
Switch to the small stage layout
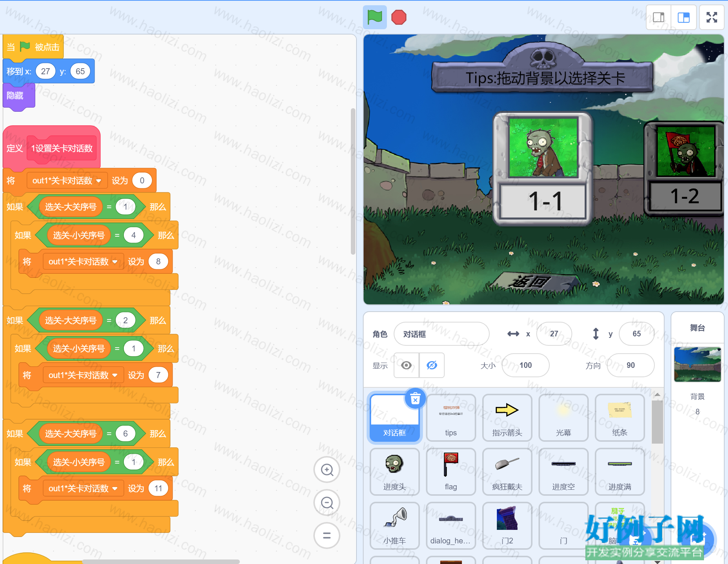click(x=659, y=17)
